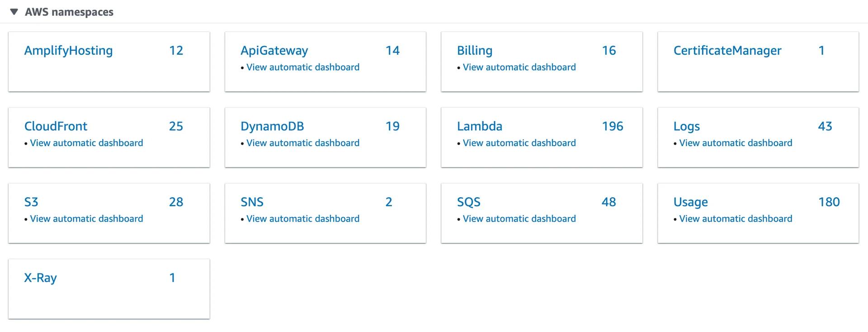Open the Lambda namespace

(x=480, y=126)
